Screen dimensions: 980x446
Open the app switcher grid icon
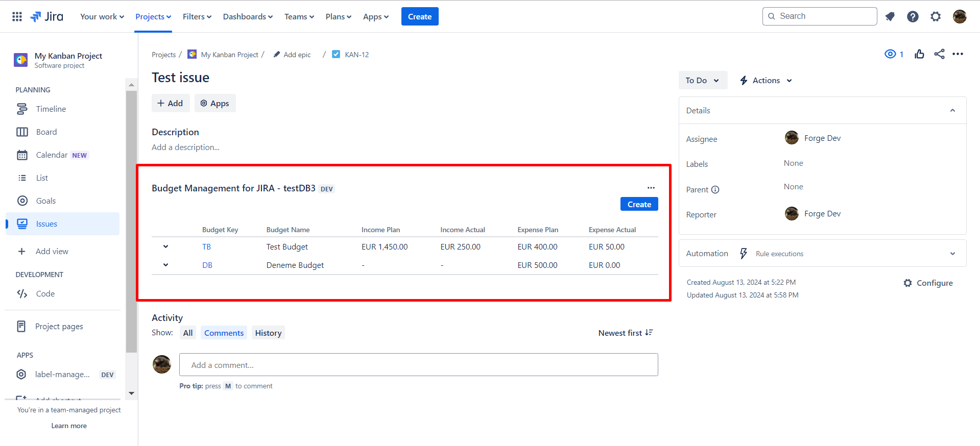(17, 16)
